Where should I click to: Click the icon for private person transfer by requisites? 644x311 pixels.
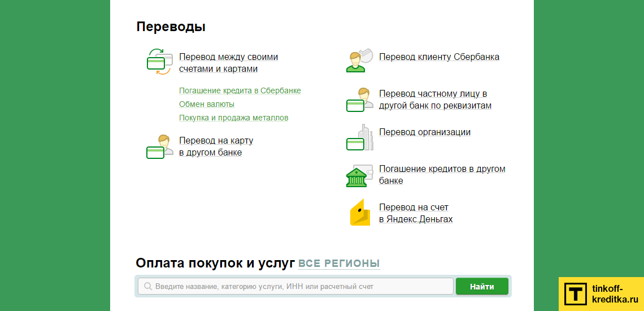(x=359, y=100)
